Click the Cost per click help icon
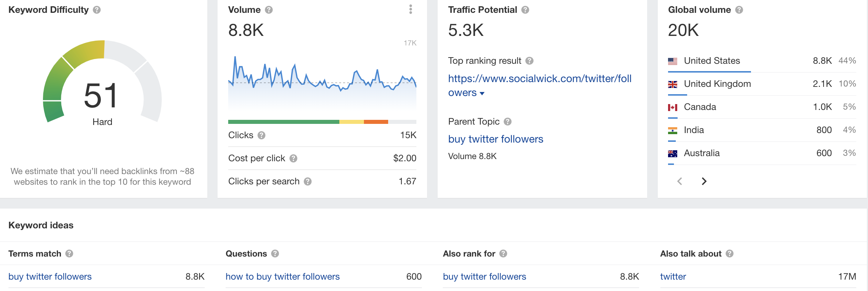The height and width of the screenshot is (291, 868). coord(293,158)
